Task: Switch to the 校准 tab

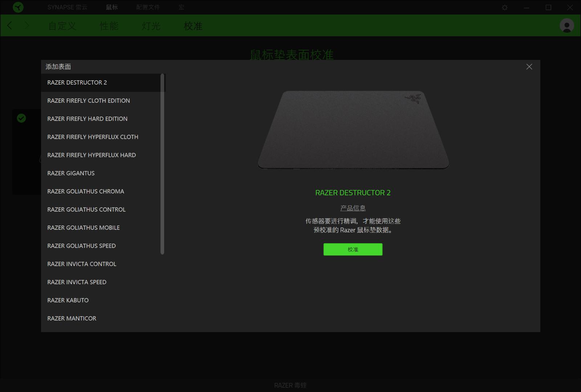Action: [193, 26]
